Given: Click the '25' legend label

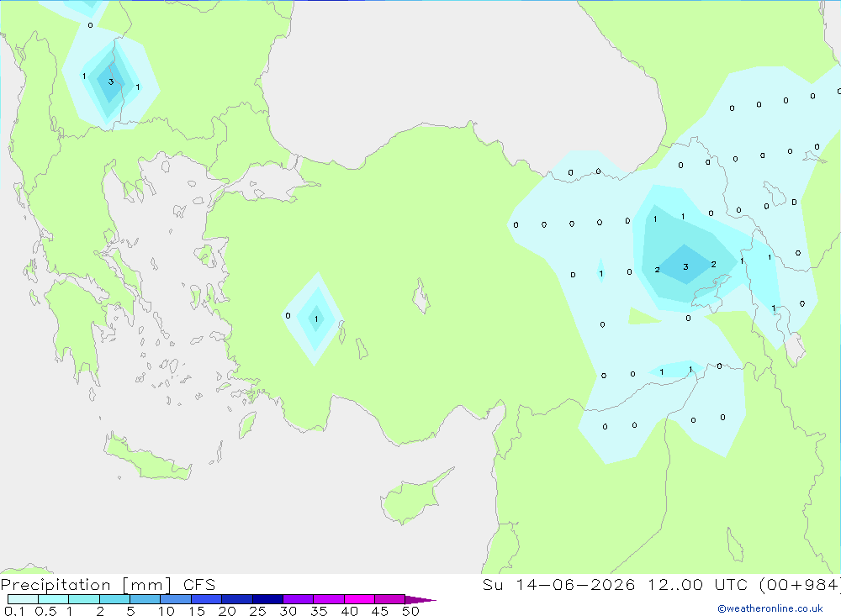Looking at the screenshot, I should [x=257, y=611].
